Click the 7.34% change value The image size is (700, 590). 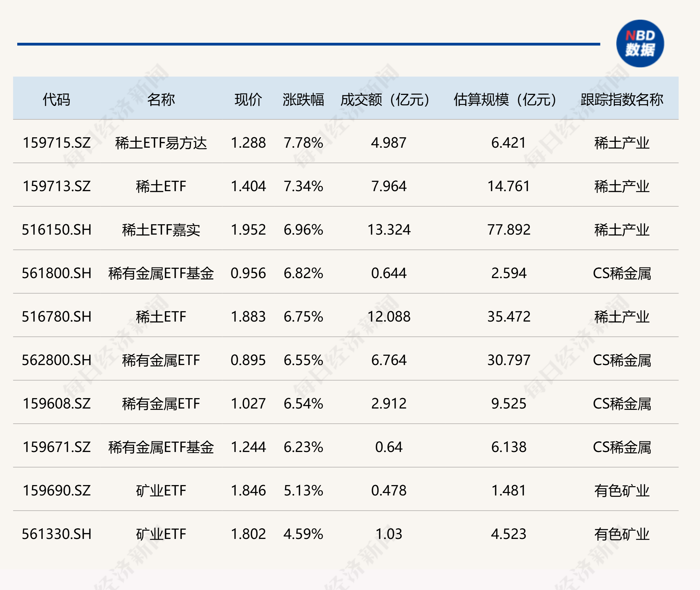303,186
